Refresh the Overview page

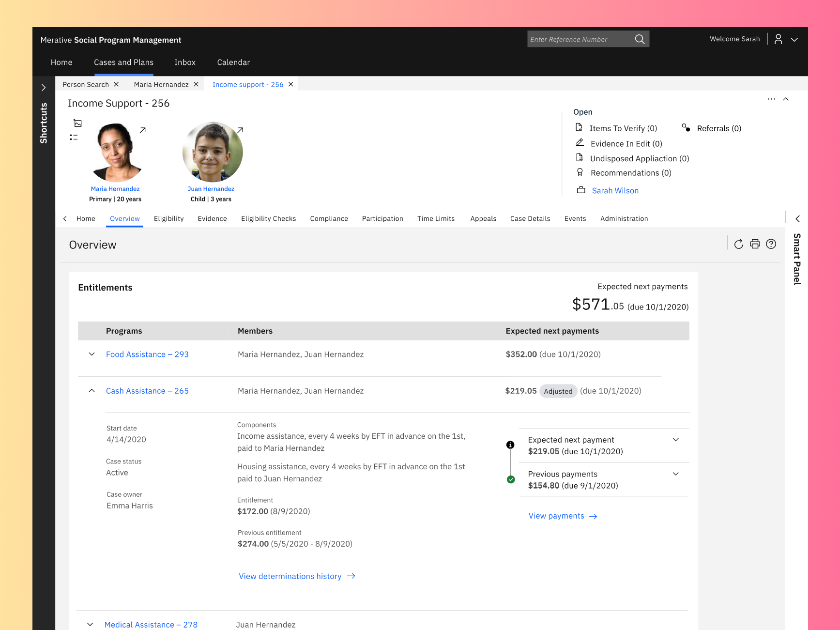tap(738, 245)
